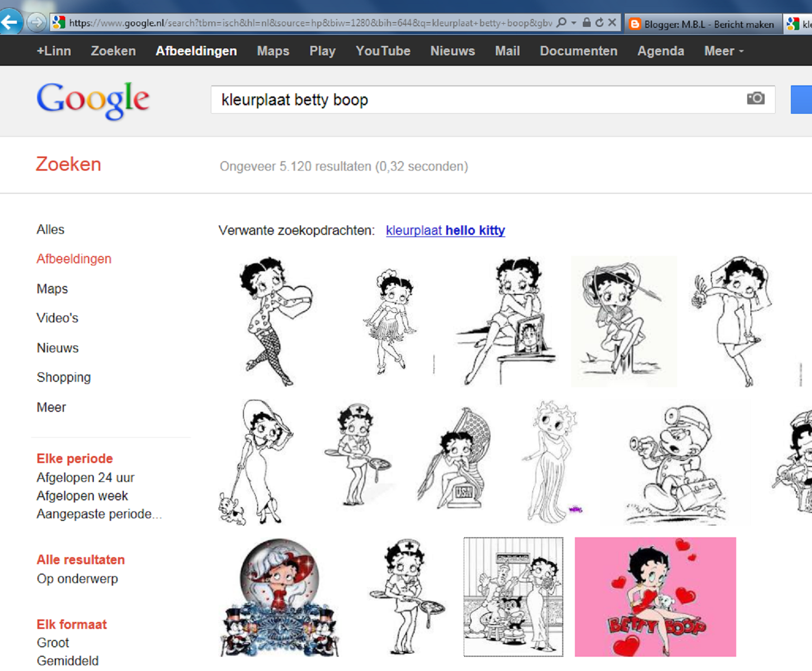This screenshot has width=812, height=671.
Task: Expand Meer in the left sidebar
Action: tap(51, 407)
